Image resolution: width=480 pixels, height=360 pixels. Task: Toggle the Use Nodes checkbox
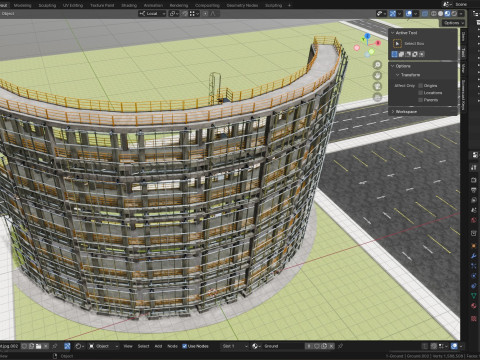[185, 346]
